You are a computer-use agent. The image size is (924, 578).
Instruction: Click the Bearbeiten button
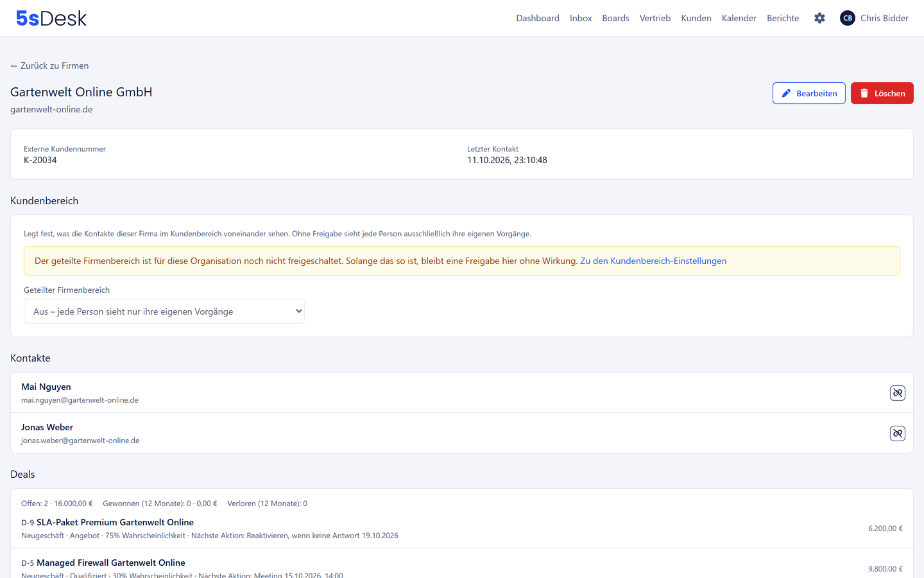809,93
